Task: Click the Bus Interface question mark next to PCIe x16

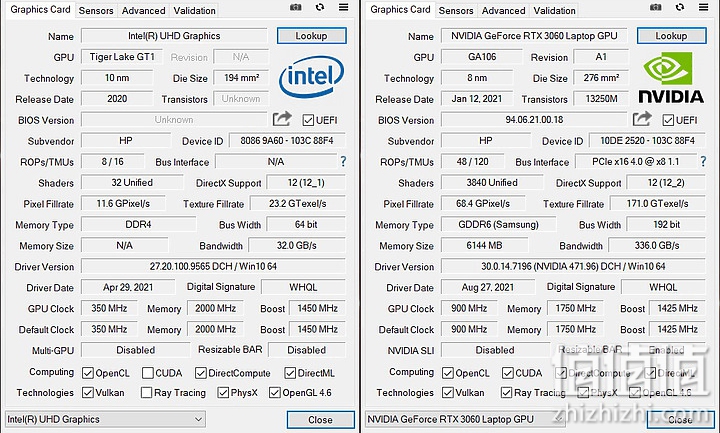Action: pos(703,162)
